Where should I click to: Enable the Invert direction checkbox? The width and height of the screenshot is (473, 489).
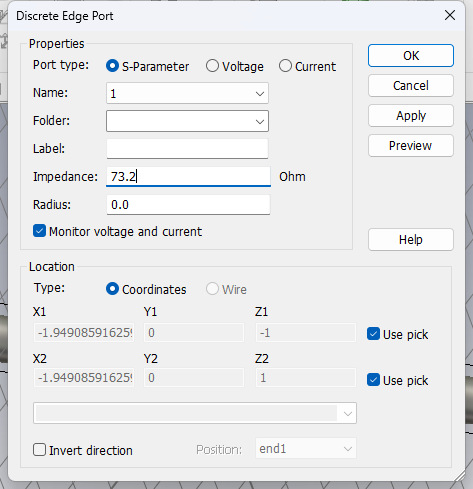coord(39,450)
